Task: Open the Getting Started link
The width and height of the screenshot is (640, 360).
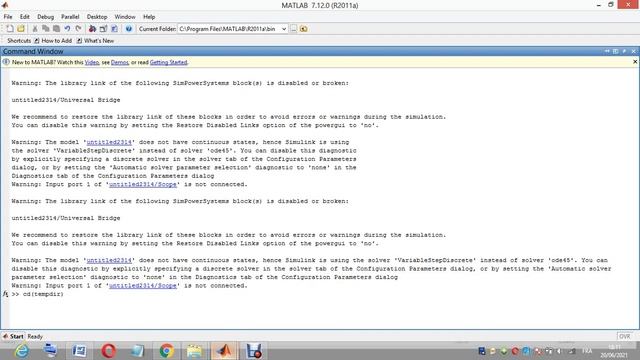Action: 169,62
